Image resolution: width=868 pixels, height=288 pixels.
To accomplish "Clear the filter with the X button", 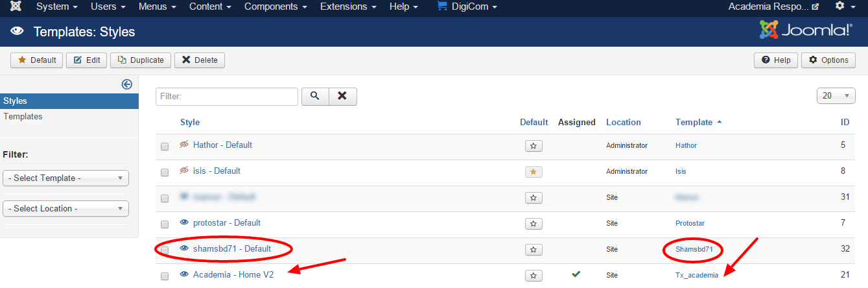I will (x=343, y=96).
